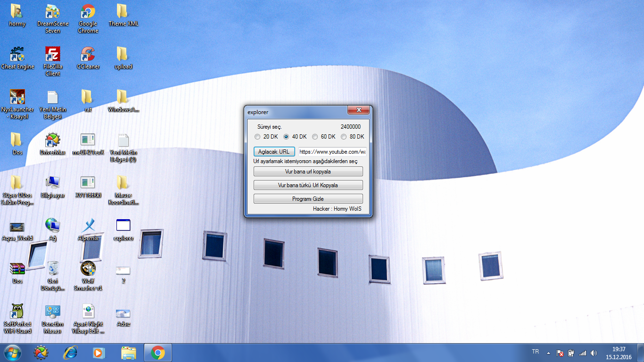This screenshot has height=362, width=644.
Task: Click the Vur bana url kopyala button
Action: [x=308, y=172]
